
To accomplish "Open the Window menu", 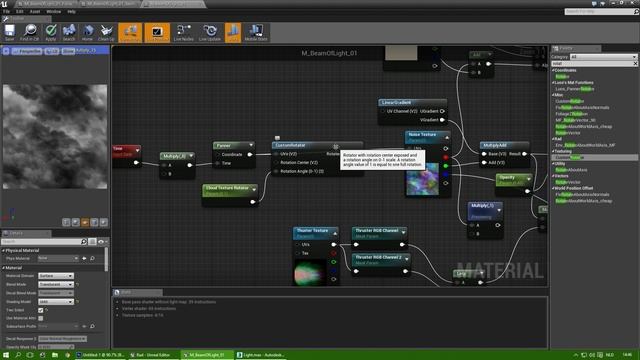I will point(53,12).
